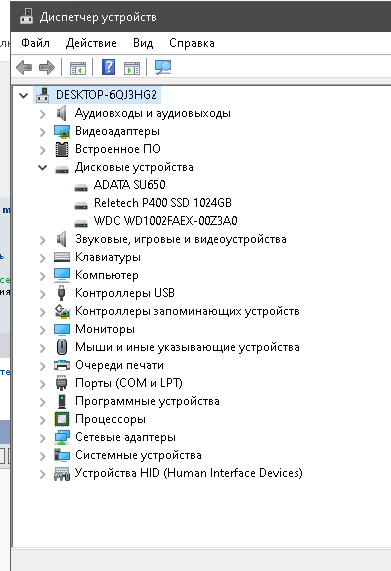This screenshot has width=391, height=571.
Task: Click the port connector icon beside Порты (COM и LPT)
Action: click(x=62, y=383)
